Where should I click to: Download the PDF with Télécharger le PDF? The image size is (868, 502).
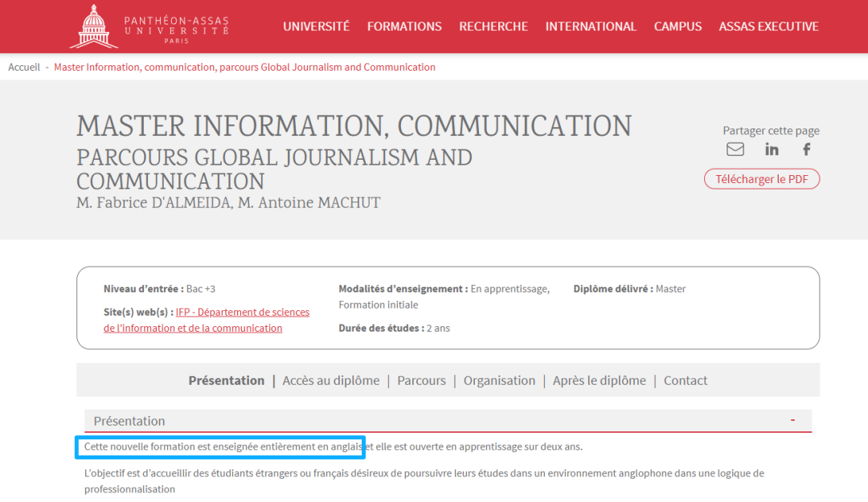(x=762, y=179)
